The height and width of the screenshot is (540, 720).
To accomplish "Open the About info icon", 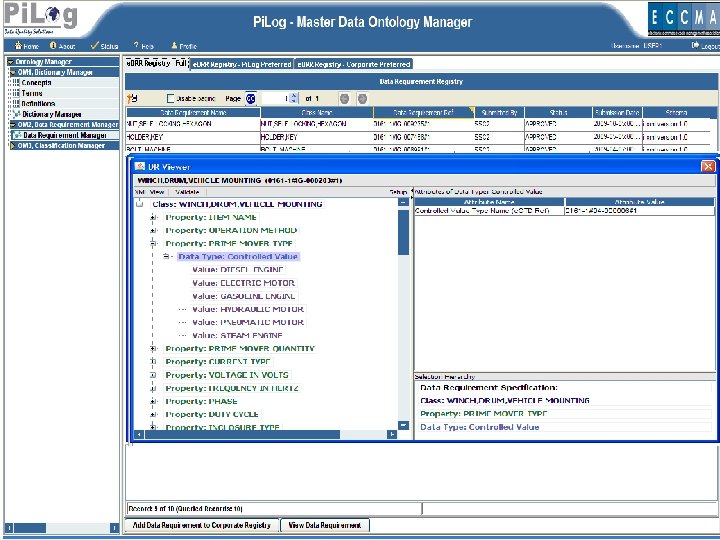I will (x=53, y=45).
